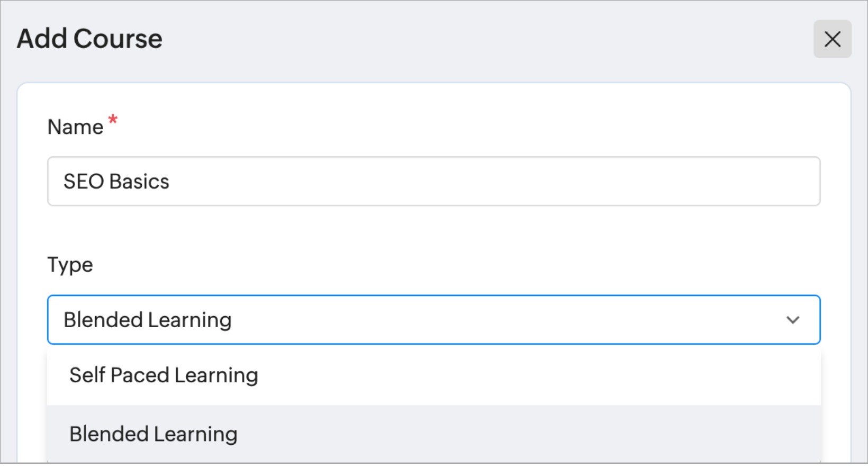Click the SEO Basics text
The height and width of the screenshot is (467, 868).
tap(116, 182)
